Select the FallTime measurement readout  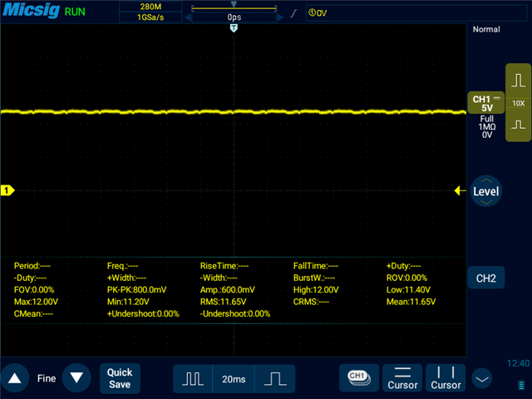[x=316, y=266]
